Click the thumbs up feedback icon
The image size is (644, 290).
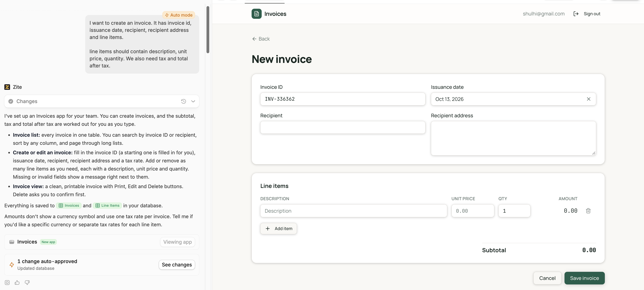pyautogui.click(x=17, y=282)
